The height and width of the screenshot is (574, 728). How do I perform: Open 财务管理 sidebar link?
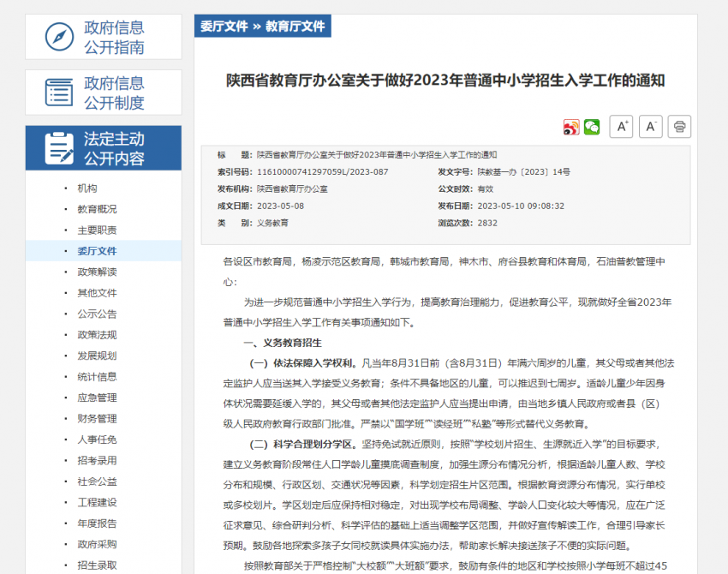[x=97, y=419]
